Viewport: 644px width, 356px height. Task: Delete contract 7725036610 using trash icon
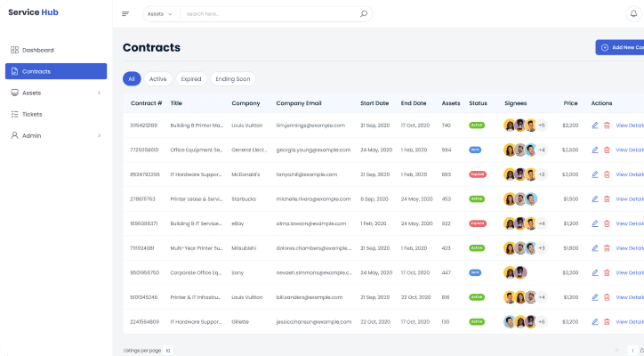607,150
